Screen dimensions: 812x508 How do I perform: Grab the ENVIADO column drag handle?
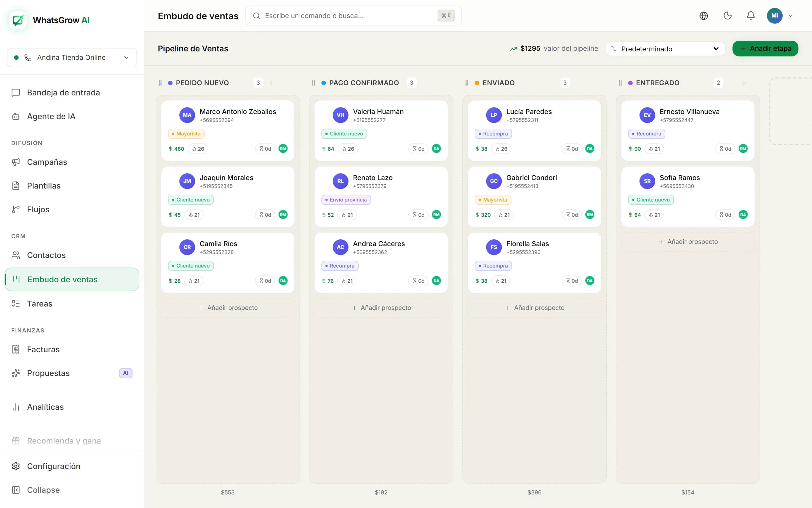467,83
